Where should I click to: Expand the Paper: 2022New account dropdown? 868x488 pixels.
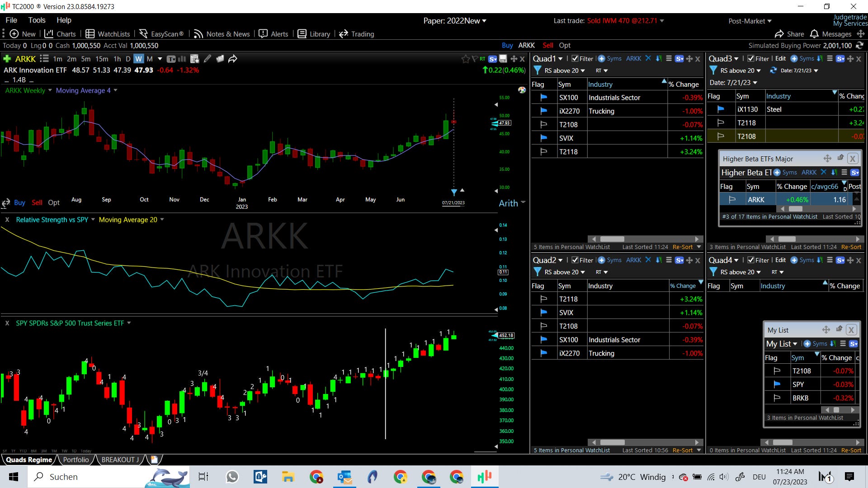(x=455, y=21)
